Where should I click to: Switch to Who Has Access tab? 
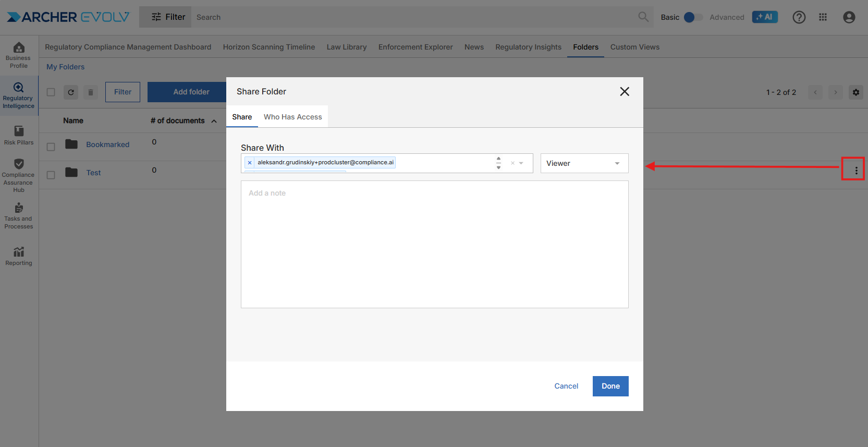292,117
